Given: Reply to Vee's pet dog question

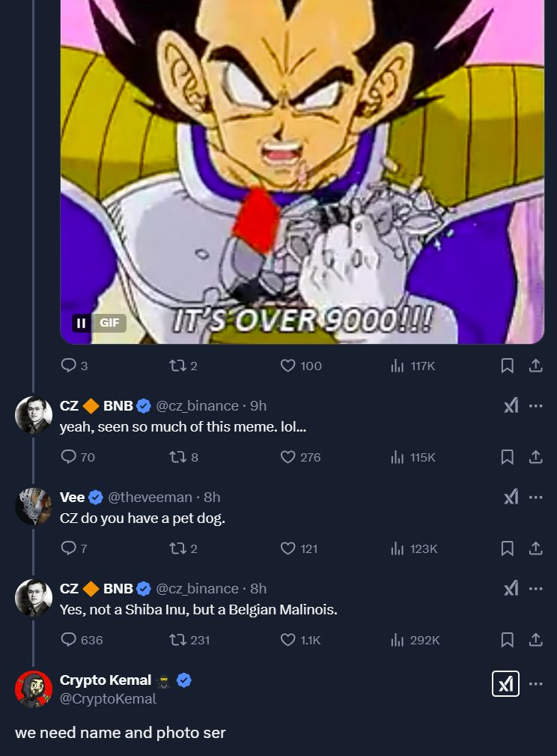Looking at the screenshot, I should [x=69, y=548].
